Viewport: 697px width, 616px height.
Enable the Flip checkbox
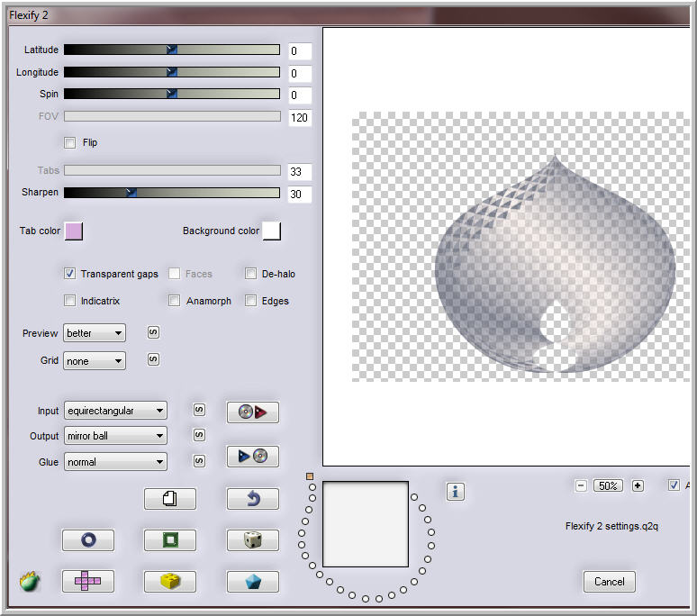tap(69, 142)
